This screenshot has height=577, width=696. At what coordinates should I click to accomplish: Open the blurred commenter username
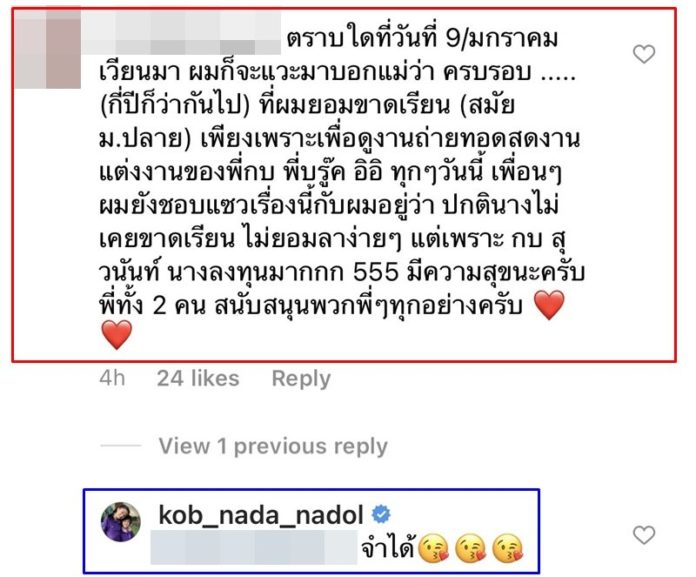click(x=181, y=32)
